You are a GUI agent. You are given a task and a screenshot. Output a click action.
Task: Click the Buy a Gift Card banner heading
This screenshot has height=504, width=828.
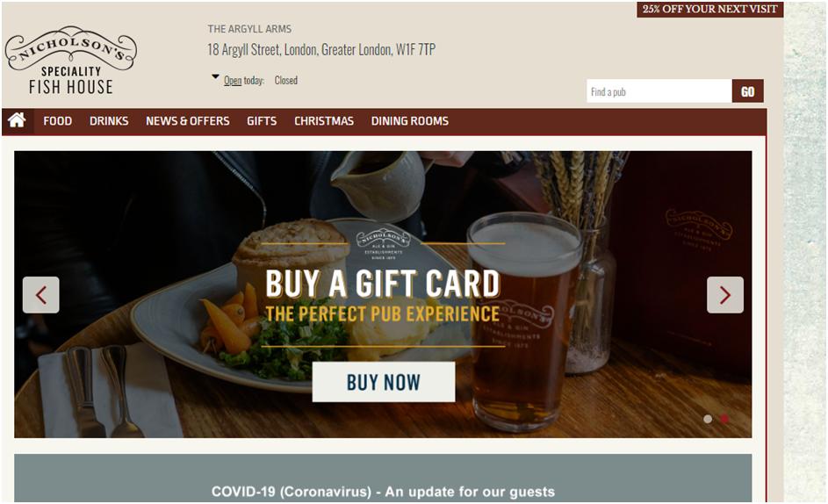(382, 284)
